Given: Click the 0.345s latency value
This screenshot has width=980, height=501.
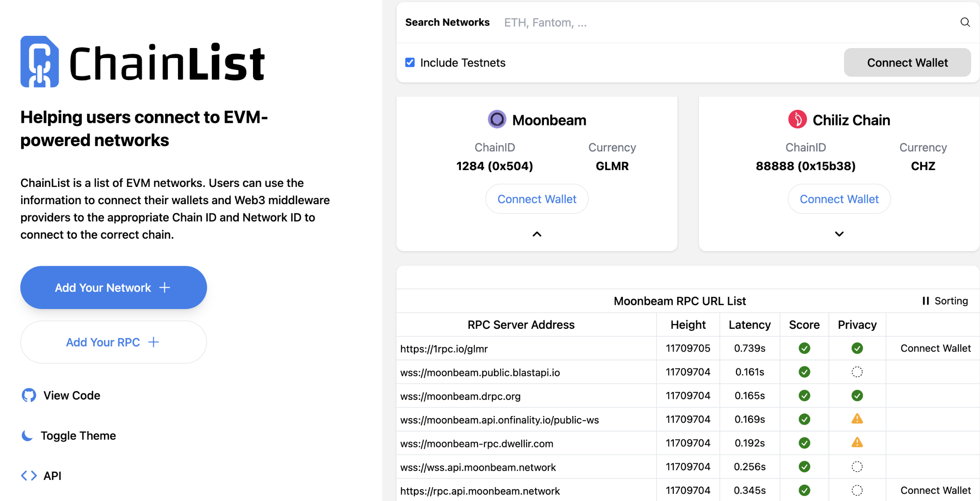Looking at the screenshot, I should click(x=749, y=490).
